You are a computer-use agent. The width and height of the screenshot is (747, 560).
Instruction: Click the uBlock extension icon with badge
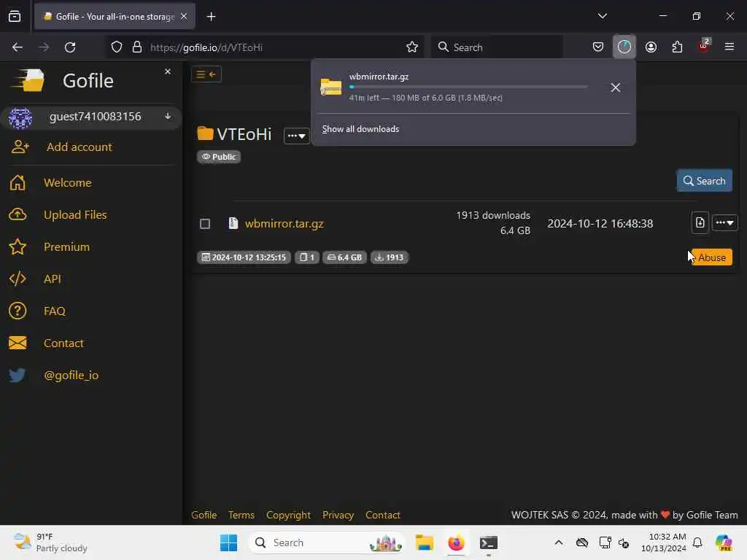click(x=704, y=46)
